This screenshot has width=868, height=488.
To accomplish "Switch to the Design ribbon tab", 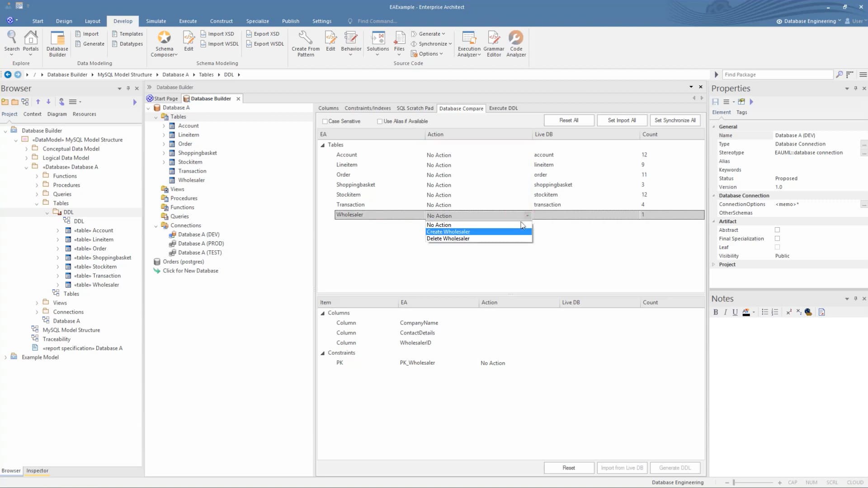I will coord(64,21).
